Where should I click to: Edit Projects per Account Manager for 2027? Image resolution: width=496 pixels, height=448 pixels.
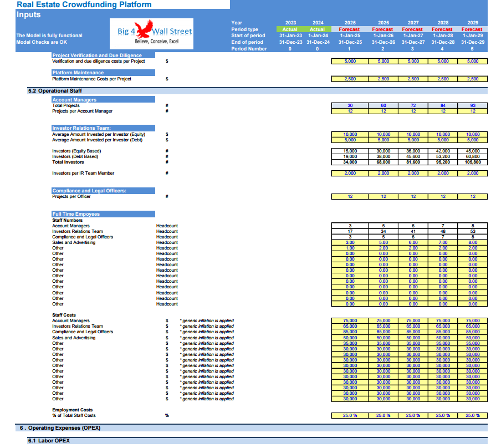(x=413, y=111)
